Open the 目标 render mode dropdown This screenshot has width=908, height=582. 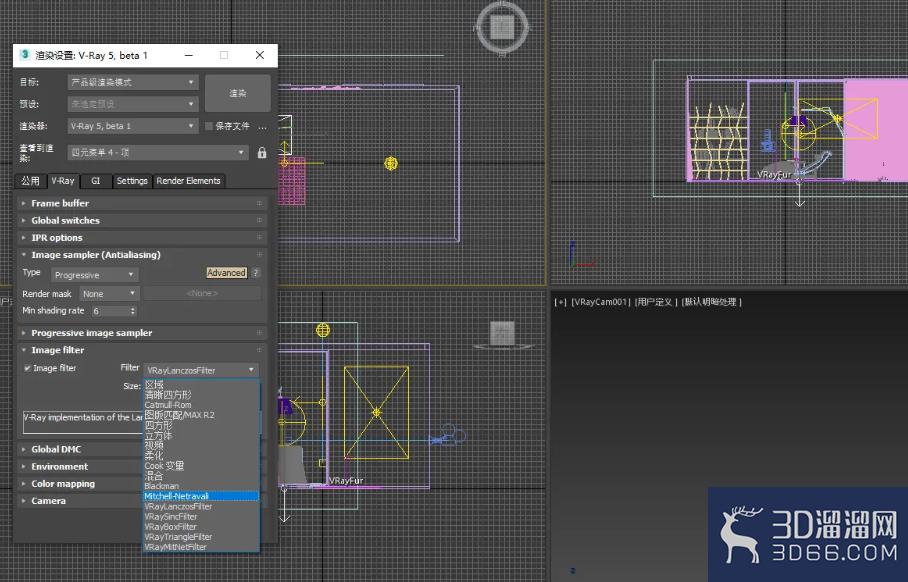133,82
